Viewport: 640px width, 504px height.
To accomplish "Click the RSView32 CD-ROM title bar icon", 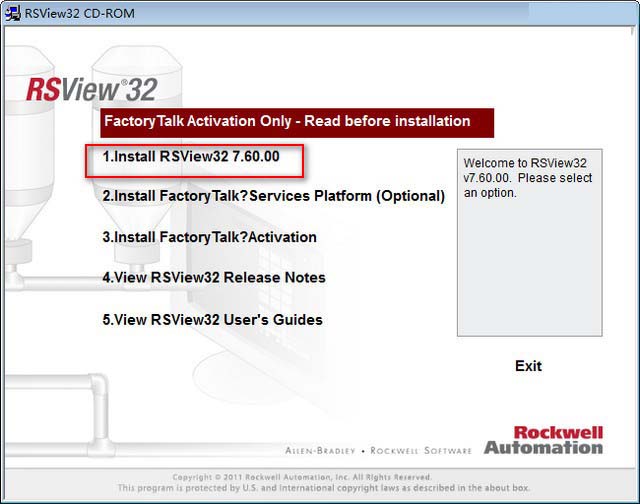I will click(x=13, y=13).
